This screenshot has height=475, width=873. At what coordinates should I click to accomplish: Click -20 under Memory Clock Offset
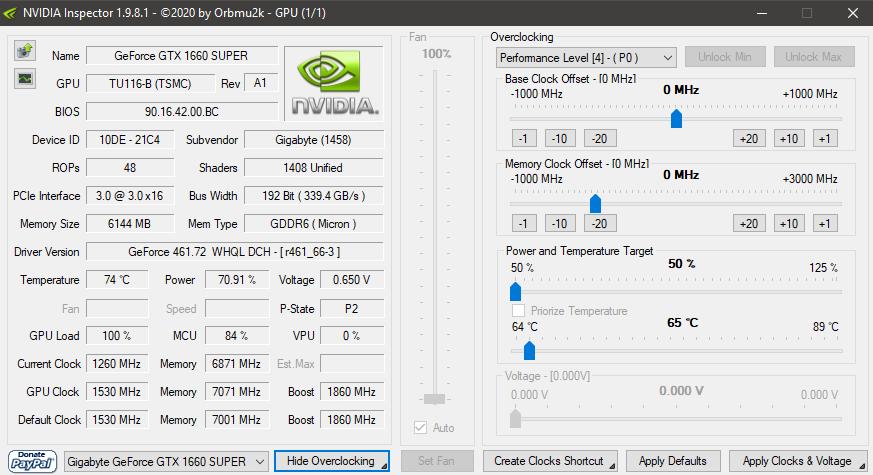(600, 224)
